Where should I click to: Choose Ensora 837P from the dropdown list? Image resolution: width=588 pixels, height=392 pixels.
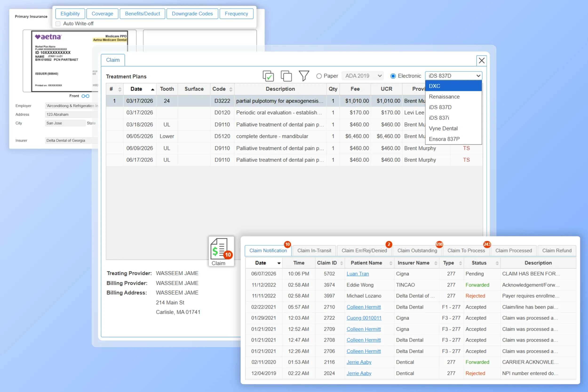click(x=453, y=139)
